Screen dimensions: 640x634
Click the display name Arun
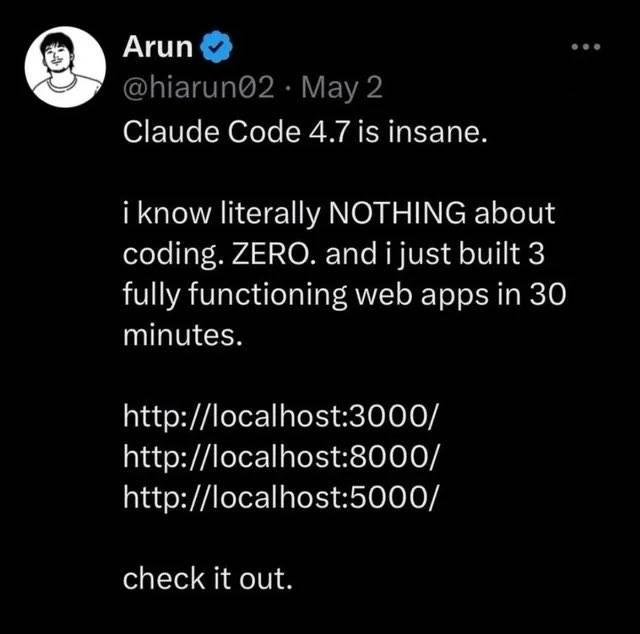tap(158, 47)
